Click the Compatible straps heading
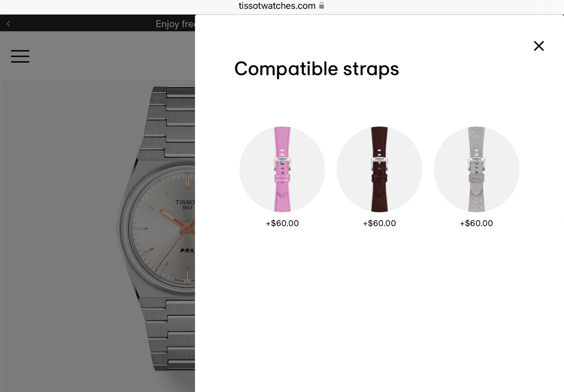The height and width of the screenshot is (392, 564). pos(316,69)
